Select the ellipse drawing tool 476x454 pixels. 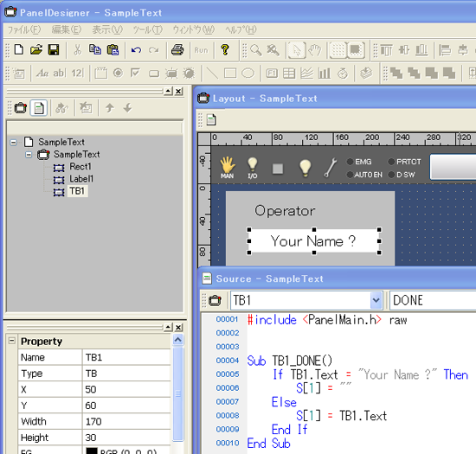coord(248,74)
